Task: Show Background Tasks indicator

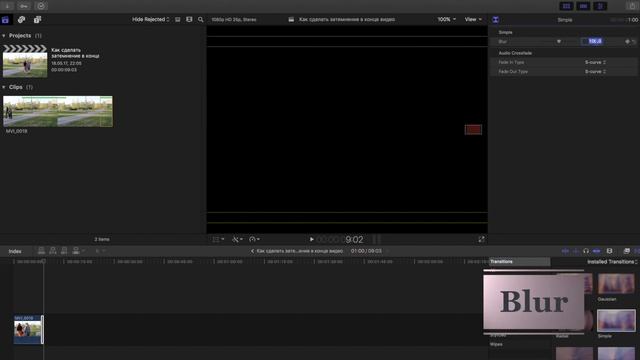Action: (x=41, y=6)
